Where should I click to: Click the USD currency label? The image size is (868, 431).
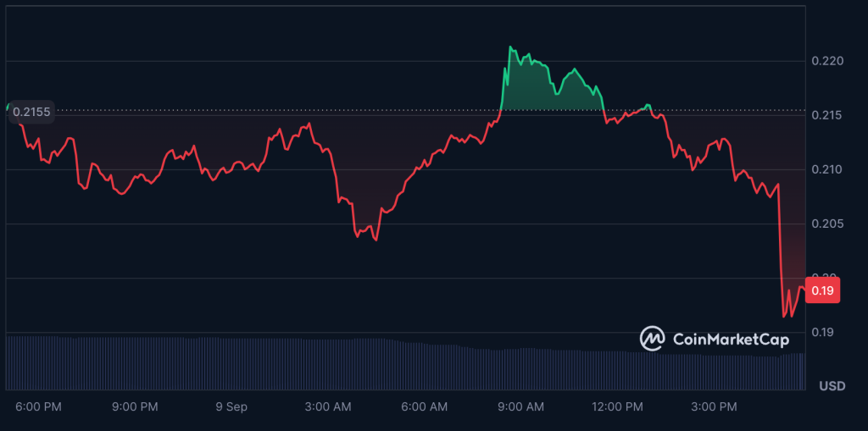coord(832,386)
